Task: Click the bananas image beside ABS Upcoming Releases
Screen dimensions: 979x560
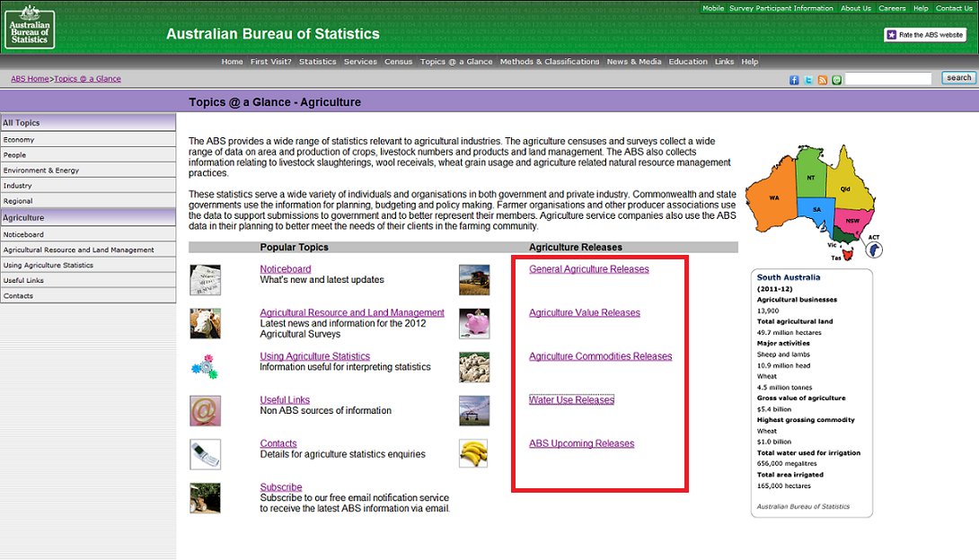Action: click(x=473, y=454)
